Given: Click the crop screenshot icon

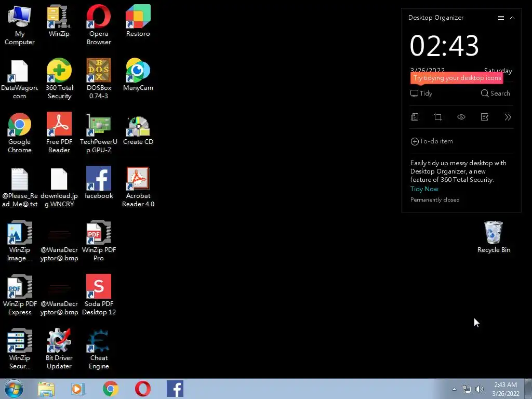Looking at the screenshot, I should pos(437,117).
